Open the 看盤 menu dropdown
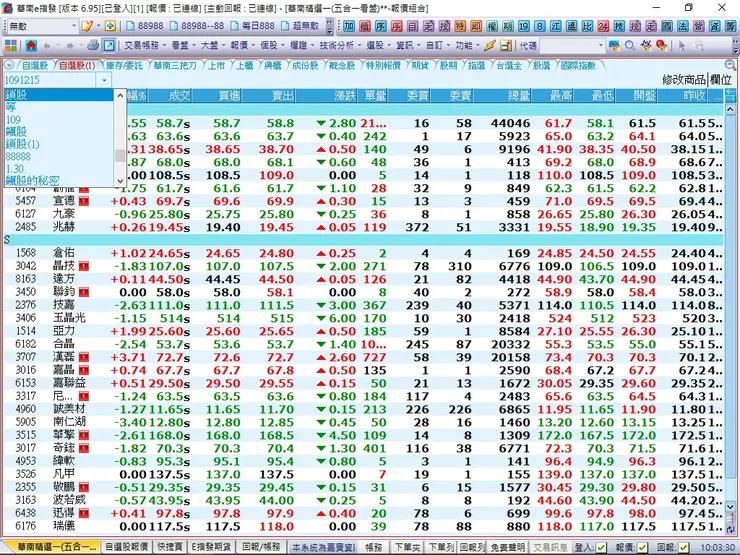740x555 pixels. (184, 46)
